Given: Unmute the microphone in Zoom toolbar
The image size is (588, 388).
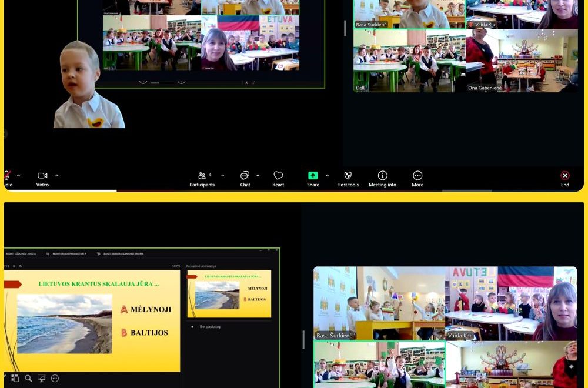Looking at the screenshot, I should 6,179.
